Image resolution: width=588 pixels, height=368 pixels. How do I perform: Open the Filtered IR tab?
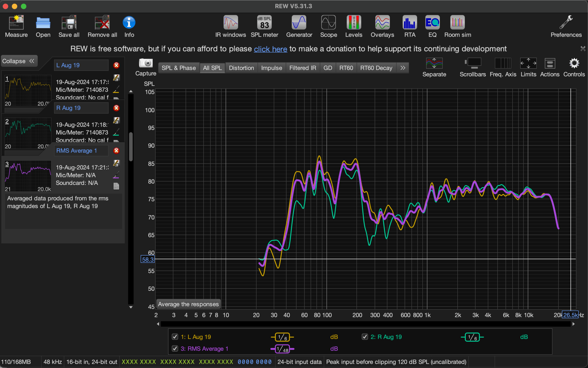[x=303, y=68]
